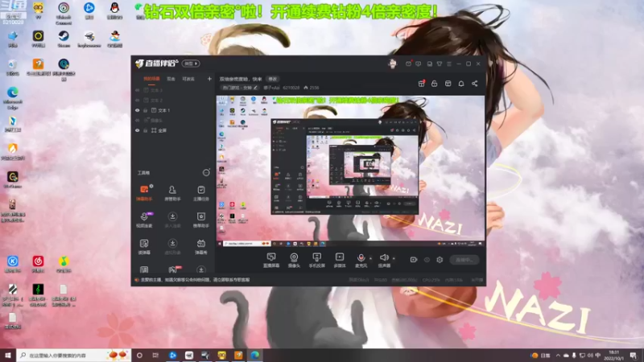Add 摄像头 camera source
This screenshot has height=362, width=644.
click(294, 260)
